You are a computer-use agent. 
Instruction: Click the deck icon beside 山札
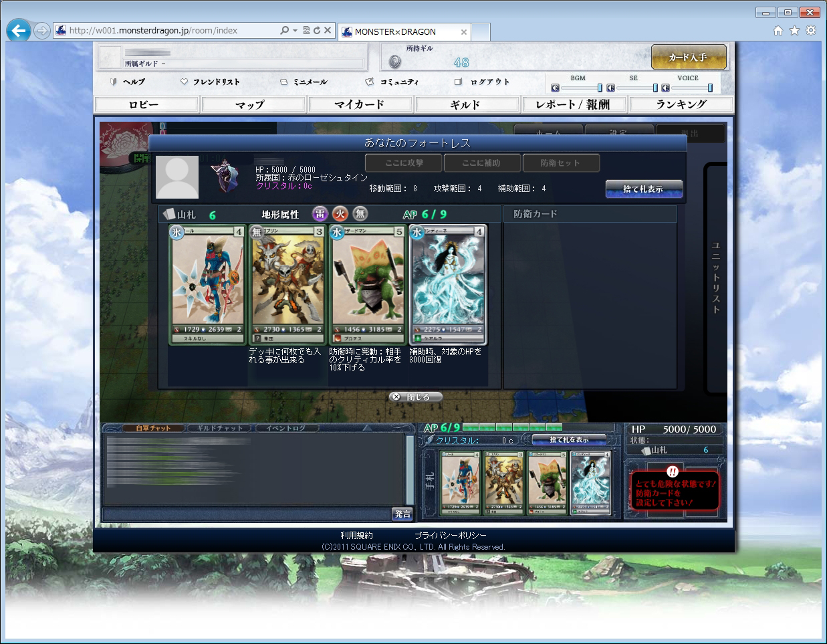[x=170, y=214]
